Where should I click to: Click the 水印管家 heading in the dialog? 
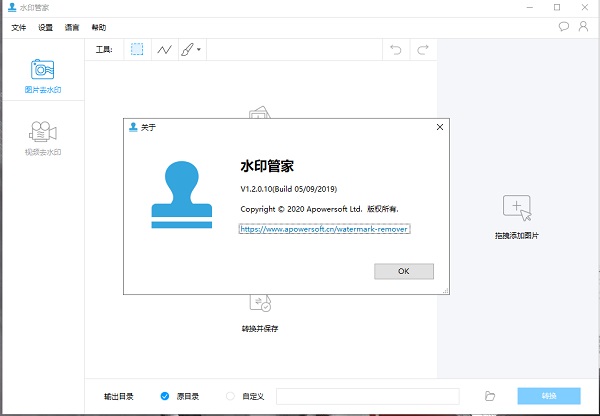pyautogui.click(x=267, y=166)
